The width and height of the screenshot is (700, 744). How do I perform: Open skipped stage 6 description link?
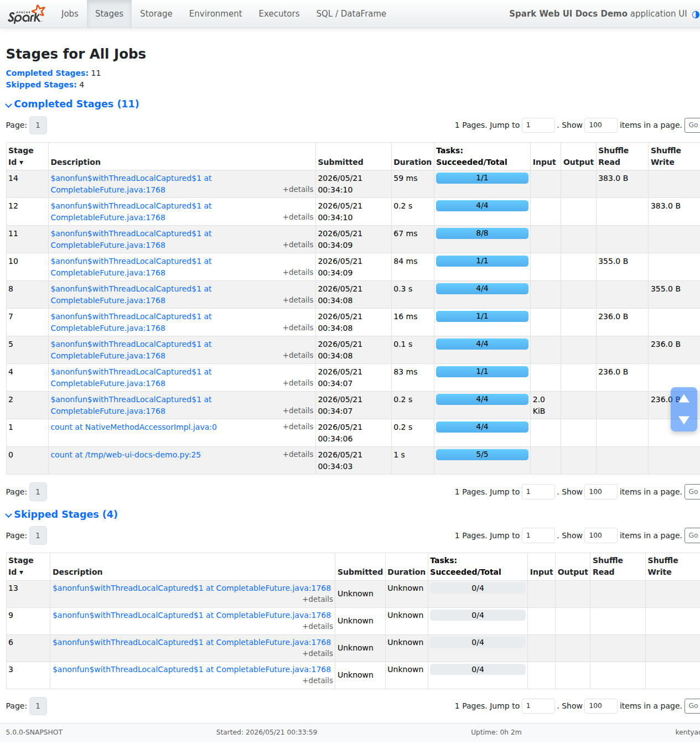[191, 642]
